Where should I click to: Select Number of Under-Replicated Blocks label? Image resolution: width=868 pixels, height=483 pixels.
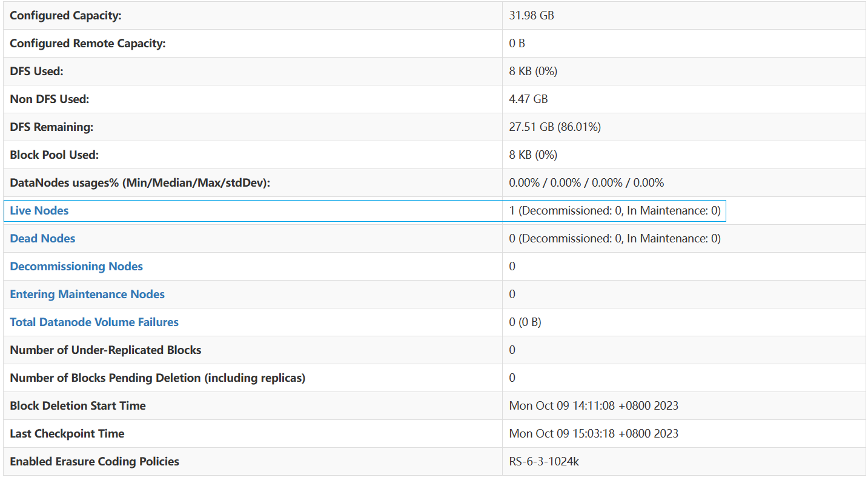(x=105, y=350)
